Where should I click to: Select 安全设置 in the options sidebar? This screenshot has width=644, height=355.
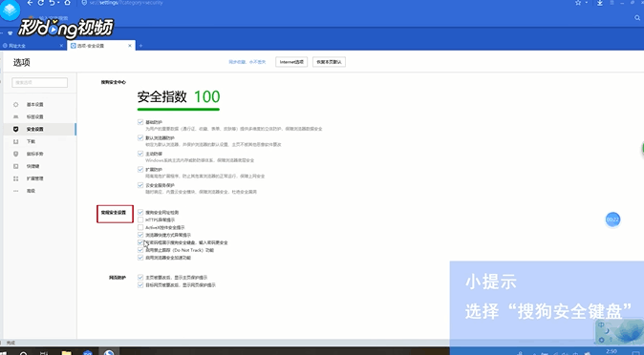[x=39, y=129]
